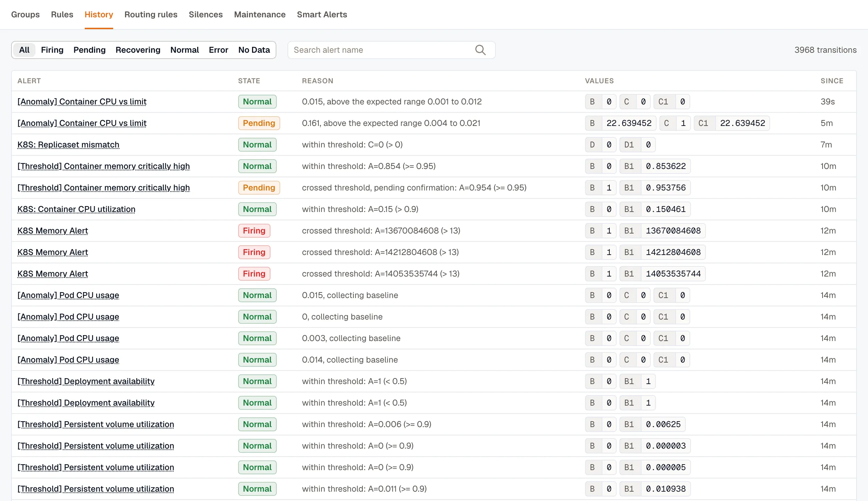Open the Container CPU vs limit alert with Pending state

point(82,123)
